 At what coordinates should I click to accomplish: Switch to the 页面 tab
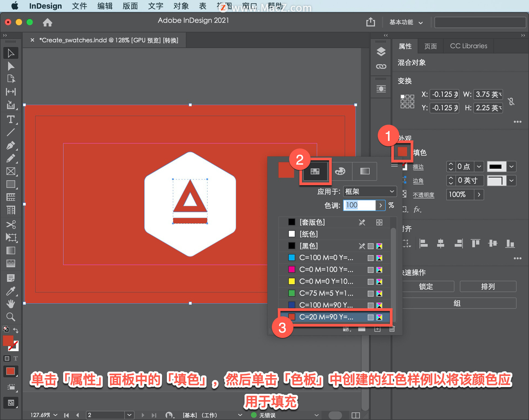tap(430, 46)
